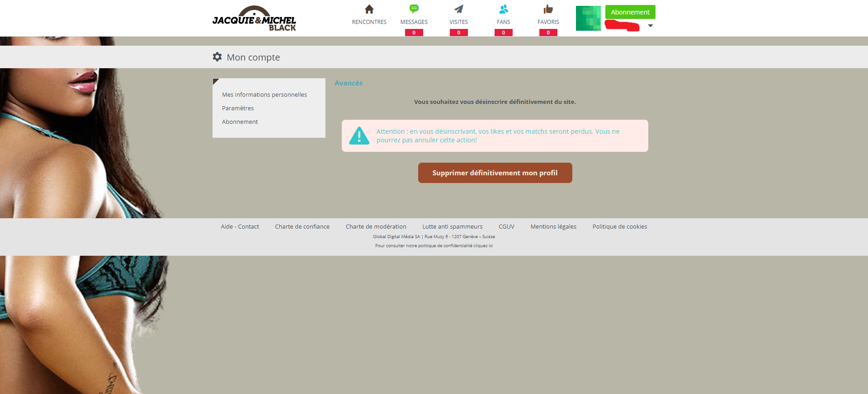Expand the user account dropdown arrow
Screen dimensions: 868x394
pyautogui.click(x=650, y=26)
